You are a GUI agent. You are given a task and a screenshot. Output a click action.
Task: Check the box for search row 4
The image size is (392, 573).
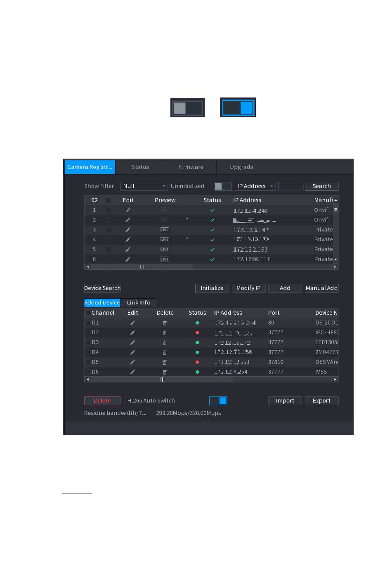[109, 240]
